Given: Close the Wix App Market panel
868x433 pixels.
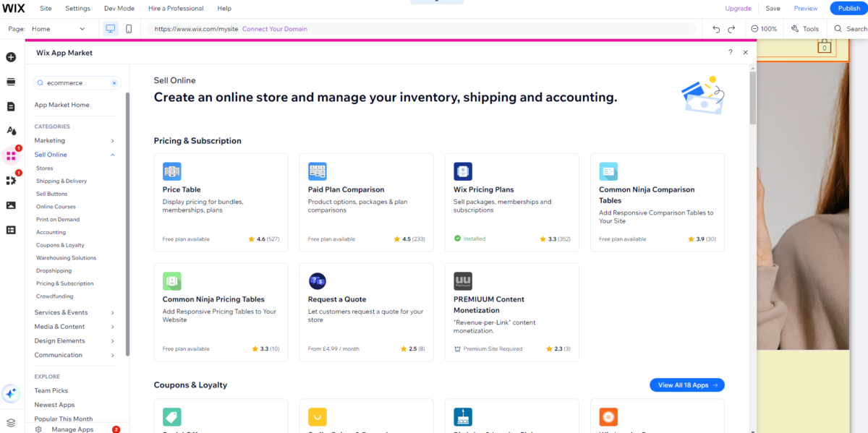Looking at the screenshot, I should (x=746, y=53).
